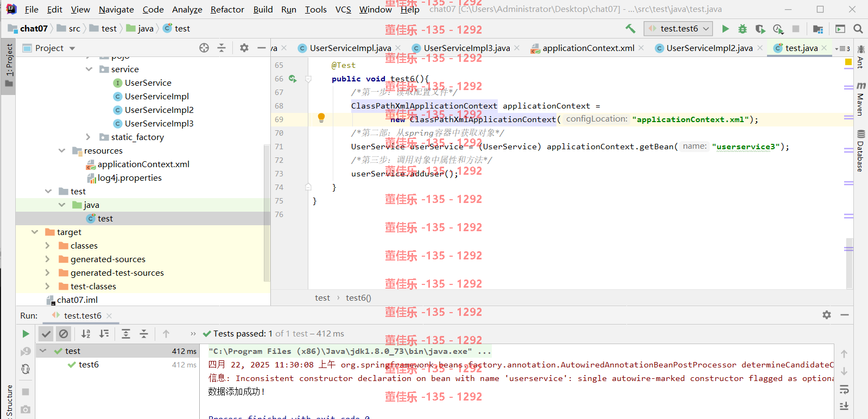Open the Maven tool window
The image size is (868, 419).
(861, 99)
